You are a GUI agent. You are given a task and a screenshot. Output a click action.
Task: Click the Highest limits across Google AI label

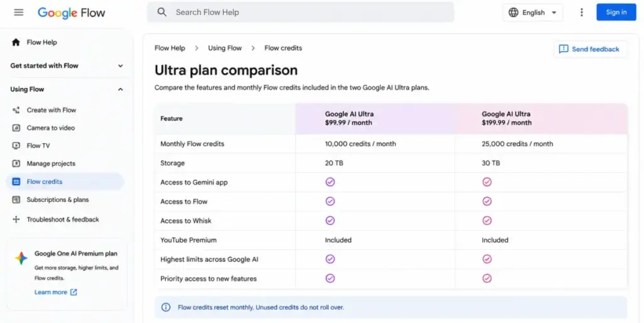pos(209,259)
